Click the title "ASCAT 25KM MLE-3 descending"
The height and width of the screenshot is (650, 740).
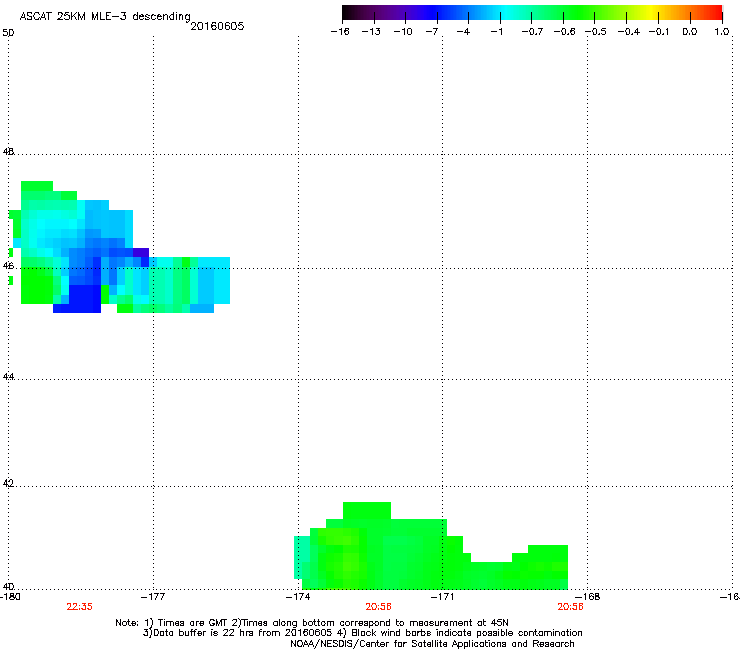pos(105,16)
